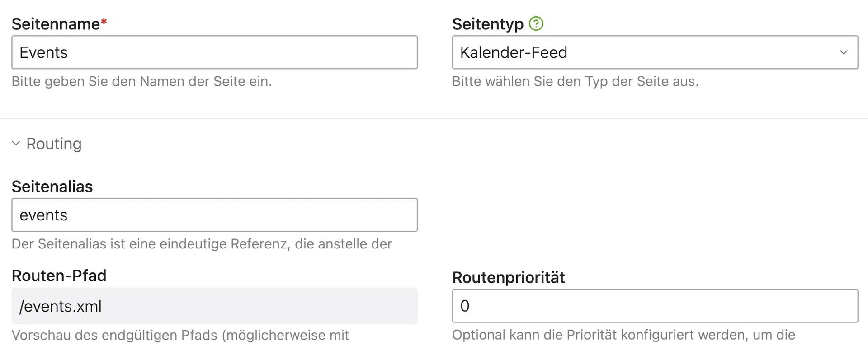
Task: Click the hint "Vorschau des endgültigen Pfads"
Action: pyautogui.click(x=180, y=335)
